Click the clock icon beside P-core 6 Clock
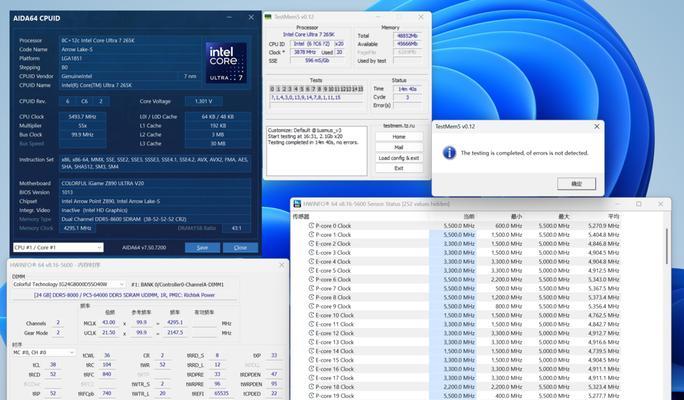 coord(311,279)
